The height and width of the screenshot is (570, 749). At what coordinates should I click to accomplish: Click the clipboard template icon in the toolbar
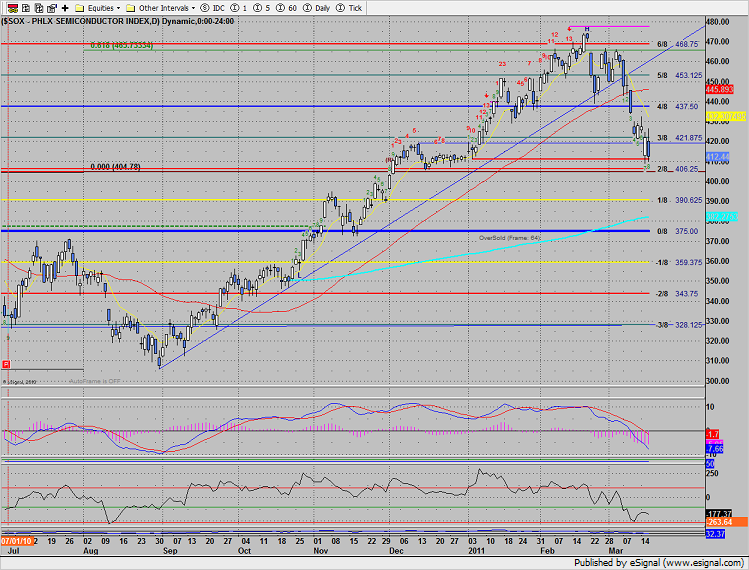(52, 8)
